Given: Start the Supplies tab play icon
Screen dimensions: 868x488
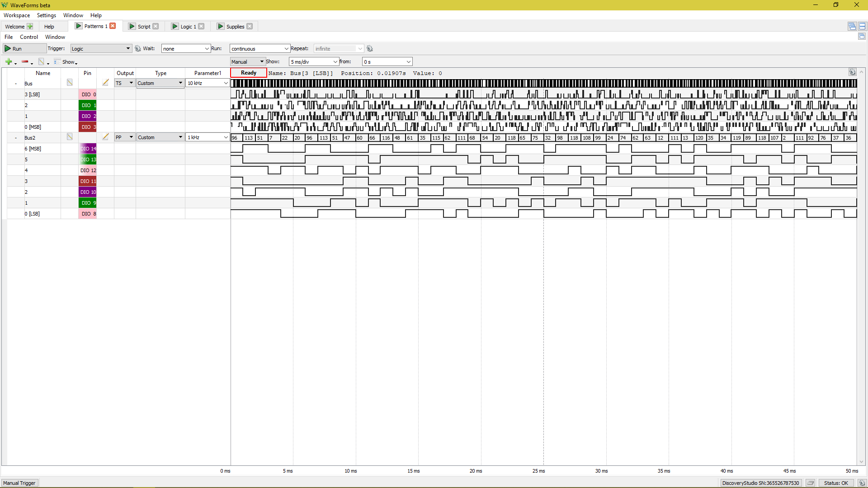Looking at the screenshot, I should pos(221,27).
